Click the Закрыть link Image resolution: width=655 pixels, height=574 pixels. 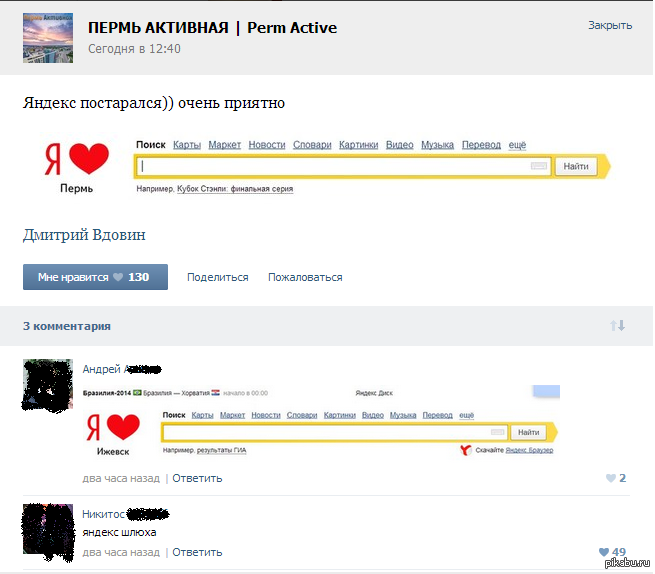(x=610, y=25)
